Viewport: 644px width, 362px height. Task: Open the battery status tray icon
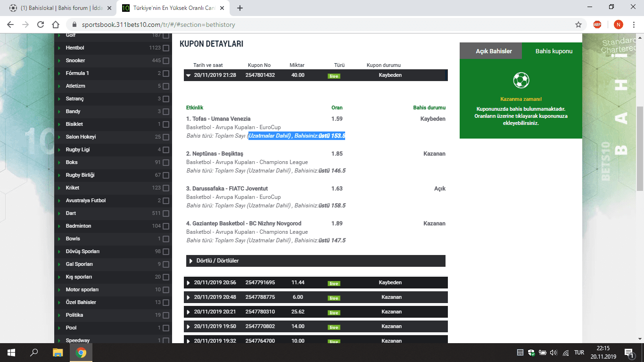tap(543, 352)
